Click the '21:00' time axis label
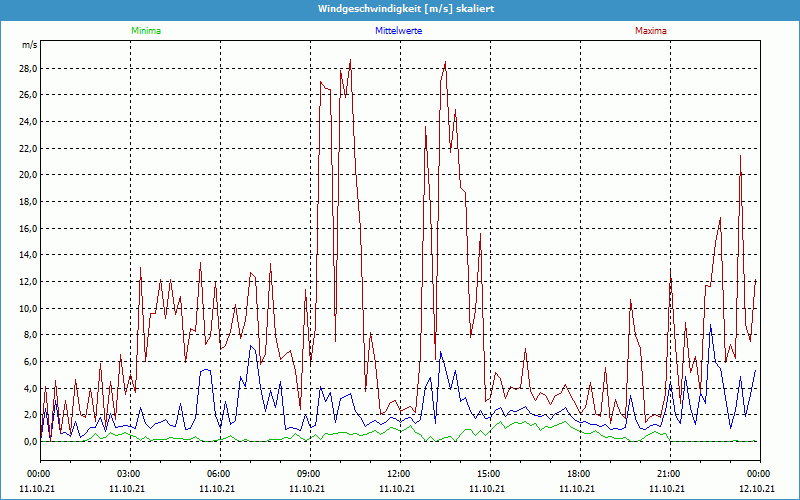The height and width of the screenshot is (500, 800). coord(670,474)
